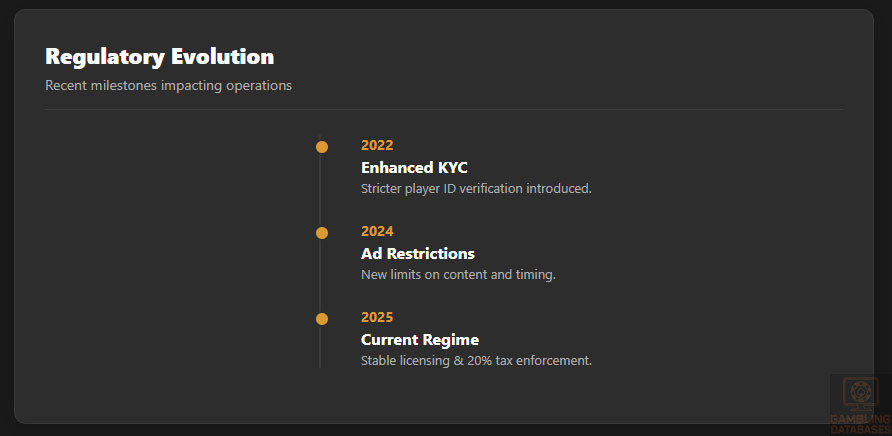
Task: Select the "Recent milestones impacting operations" subtitle
Action: click(x=168, y=86)
